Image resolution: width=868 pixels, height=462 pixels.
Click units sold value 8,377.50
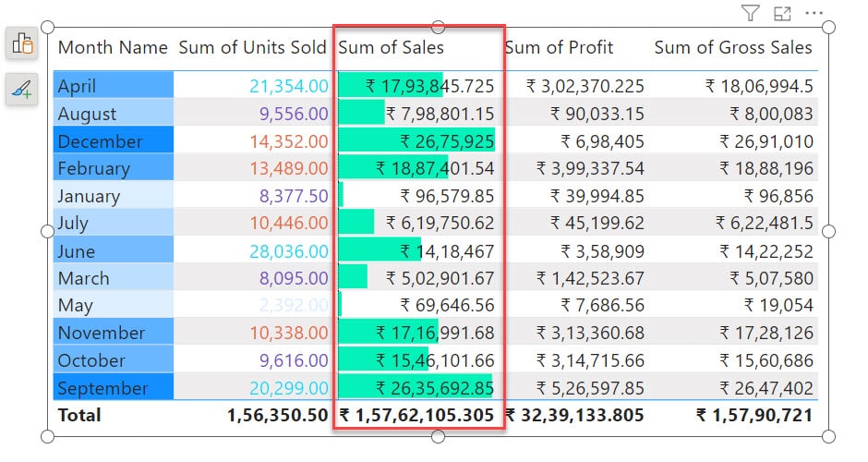coord(294,196)
